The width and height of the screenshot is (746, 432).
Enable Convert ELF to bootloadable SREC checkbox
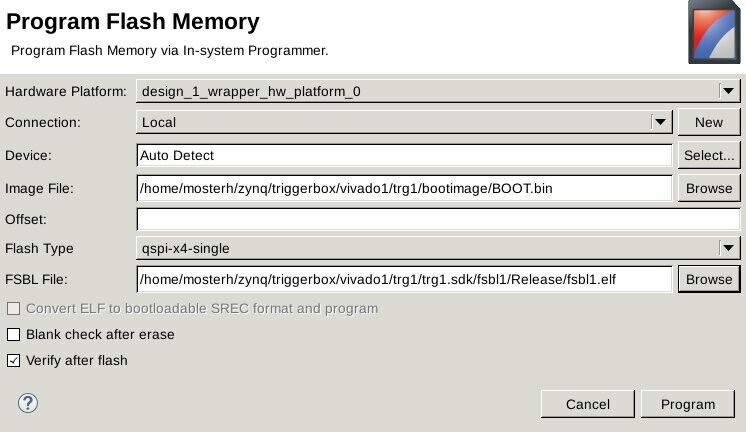click(x=13, y=309)
